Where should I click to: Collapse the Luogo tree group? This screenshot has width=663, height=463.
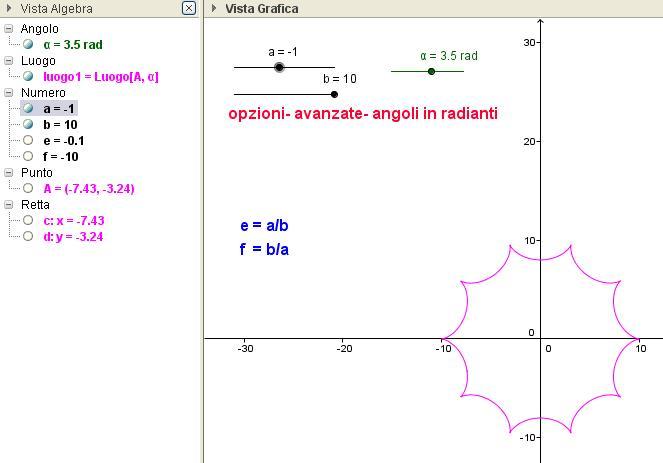point(8,61)
